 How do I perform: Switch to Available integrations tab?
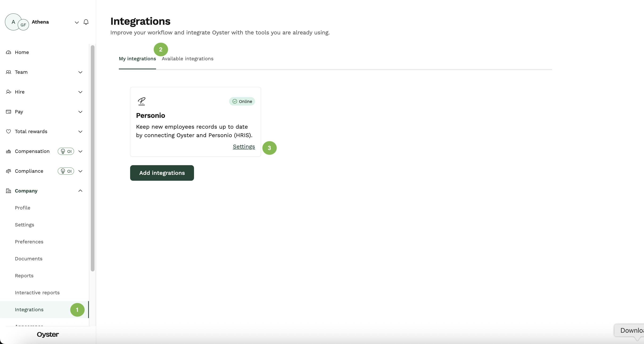[187, 59]
